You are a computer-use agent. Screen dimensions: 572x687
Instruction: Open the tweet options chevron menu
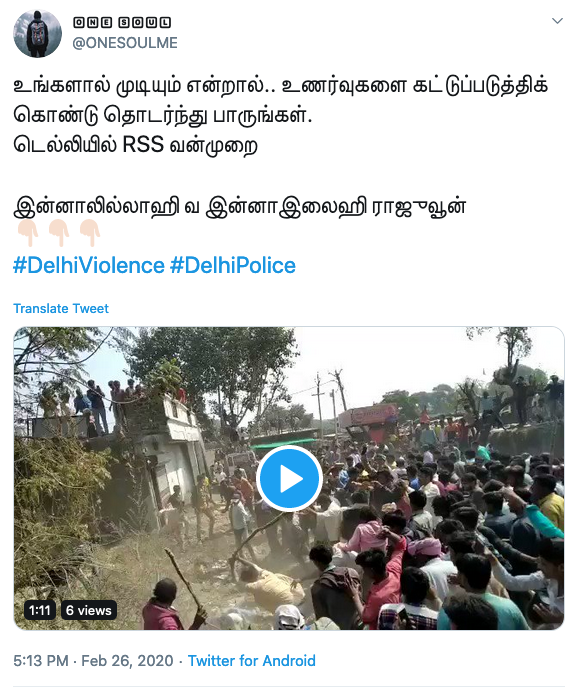pos(557,21)
